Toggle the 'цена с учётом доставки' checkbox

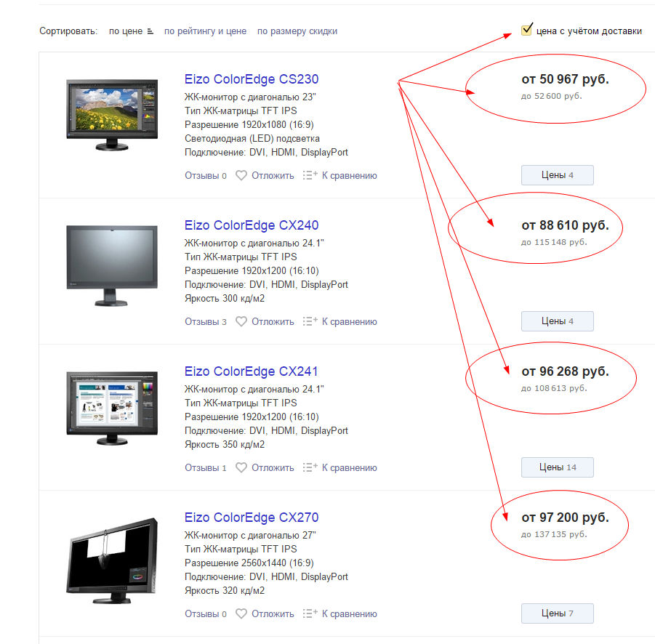pyautogui.click(x=526, y=30)
